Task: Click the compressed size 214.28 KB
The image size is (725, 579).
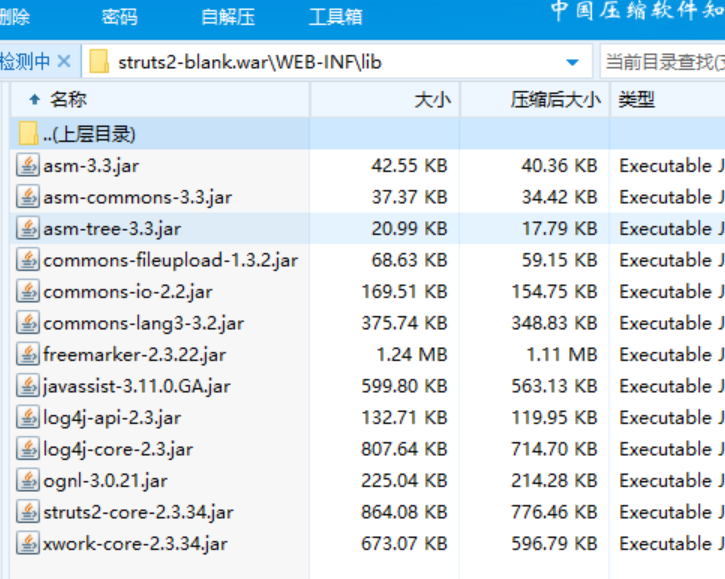Action: tap(554, 480)
